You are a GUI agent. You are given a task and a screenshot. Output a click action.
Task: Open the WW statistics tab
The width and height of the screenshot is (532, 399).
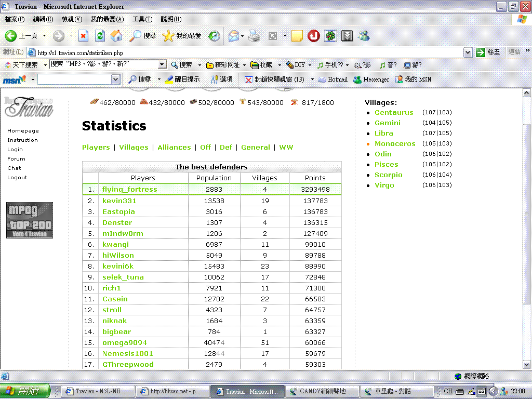286,147
